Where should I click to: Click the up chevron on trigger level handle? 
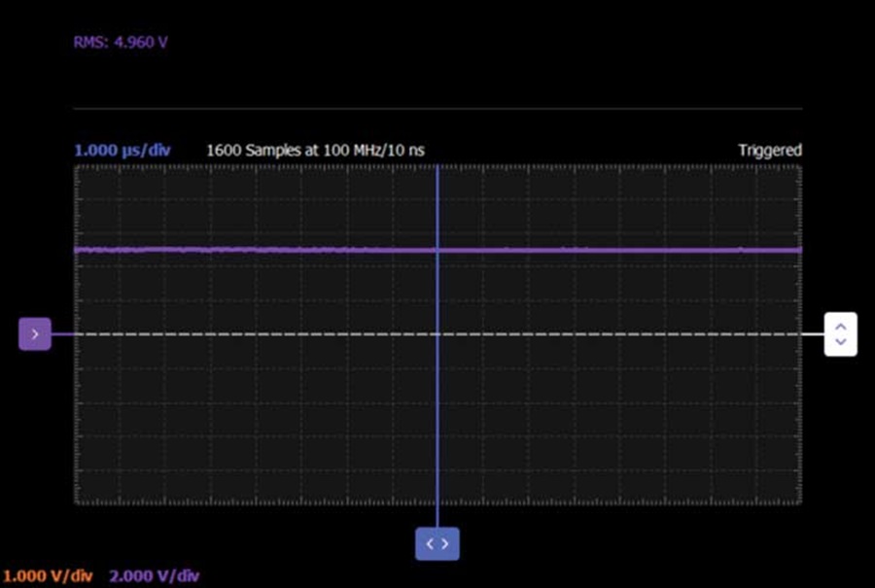pos(840,327)
